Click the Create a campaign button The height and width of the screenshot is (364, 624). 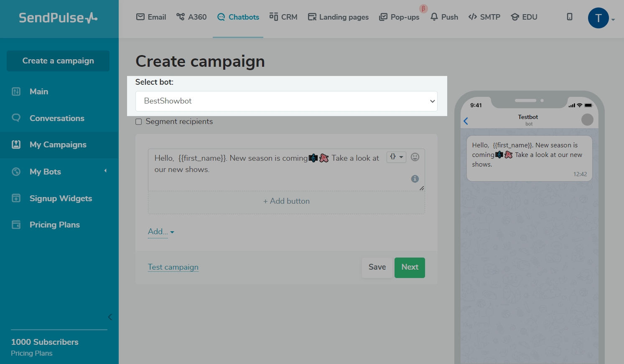[58, 61]
